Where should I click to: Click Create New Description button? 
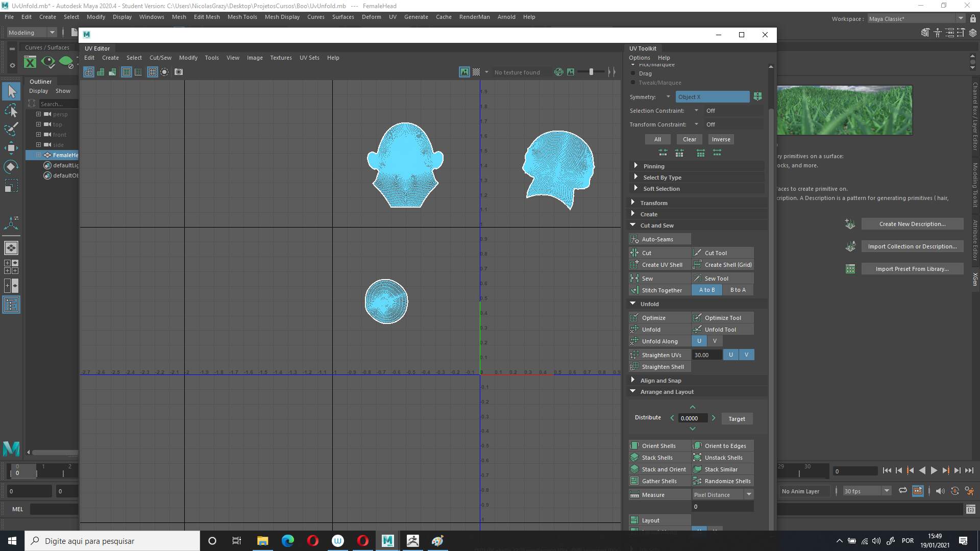click(912, 223)
